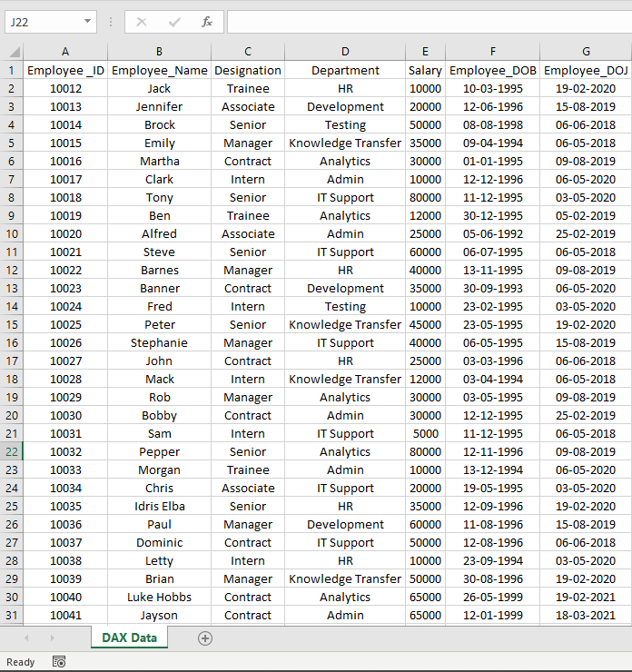
Task: Select cell with Employee ID 10041
Action: pos(65,615)
